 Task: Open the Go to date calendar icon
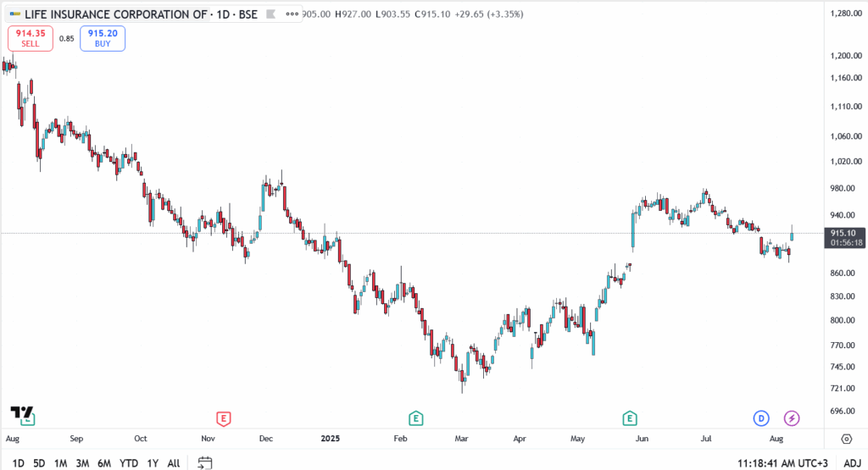[204, 462]
